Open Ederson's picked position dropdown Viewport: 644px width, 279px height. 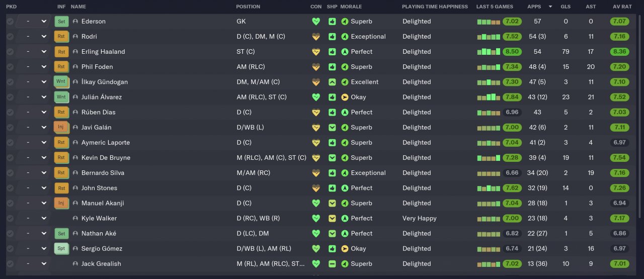[44, 22]
